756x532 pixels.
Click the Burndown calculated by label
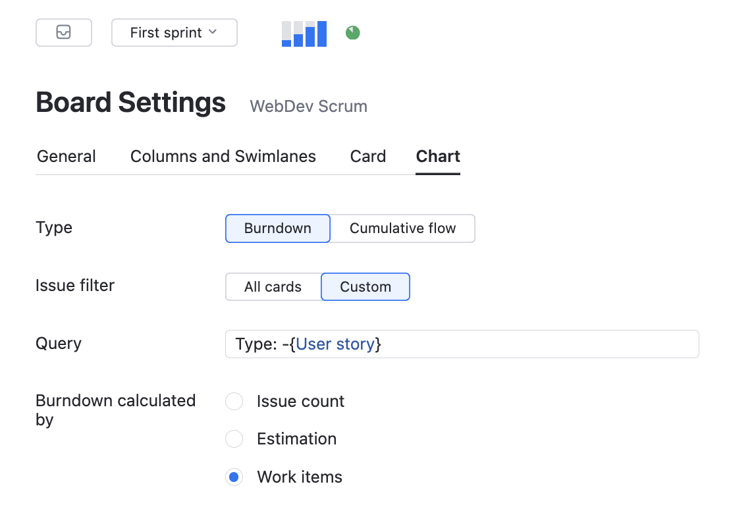[x=115, y=410]
